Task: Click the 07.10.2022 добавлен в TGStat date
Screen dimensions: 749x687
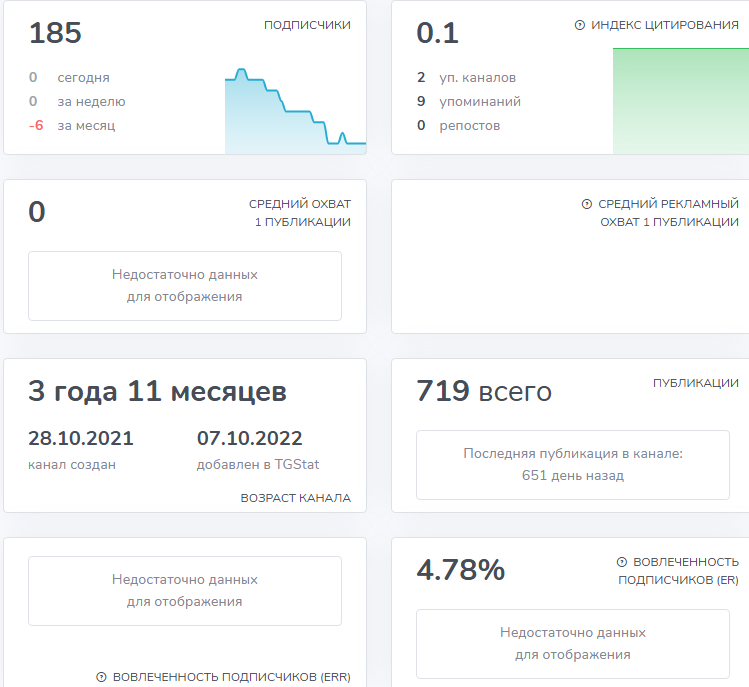Action: [x=249, y=439]
